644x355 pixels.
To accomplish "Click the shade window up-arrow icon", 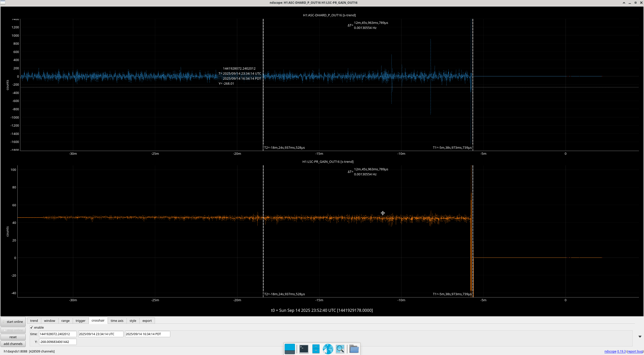I will click(624, 3).
